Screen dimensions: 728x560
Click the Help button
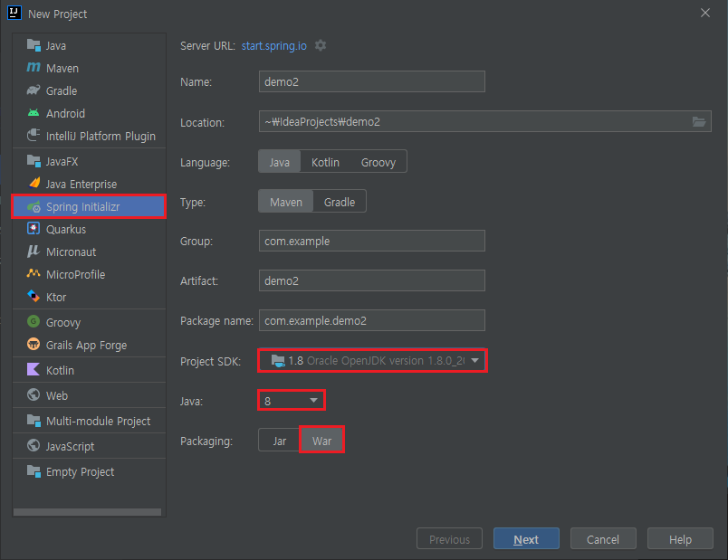[x=680, y=538]
